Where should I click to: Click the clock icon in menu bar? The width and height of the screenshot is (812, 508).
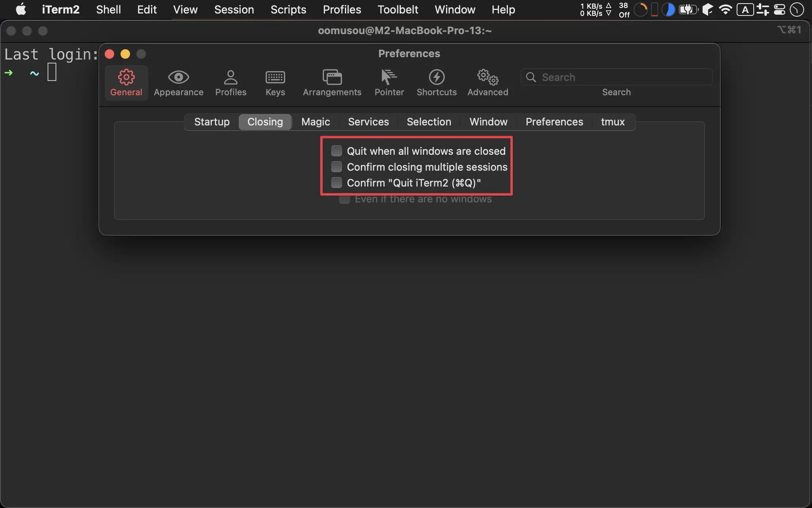tap(797, 10)
